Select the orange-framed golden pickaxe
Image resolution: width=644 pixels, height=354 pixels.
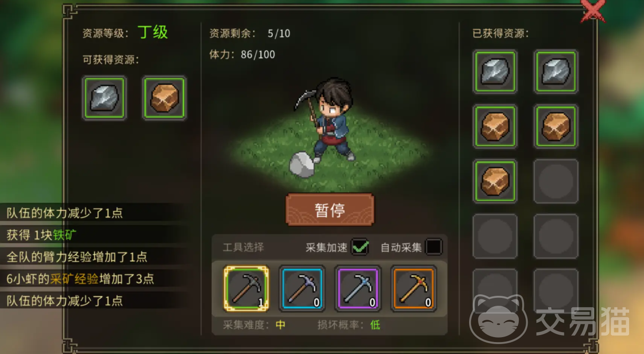(x=414, y=288)
